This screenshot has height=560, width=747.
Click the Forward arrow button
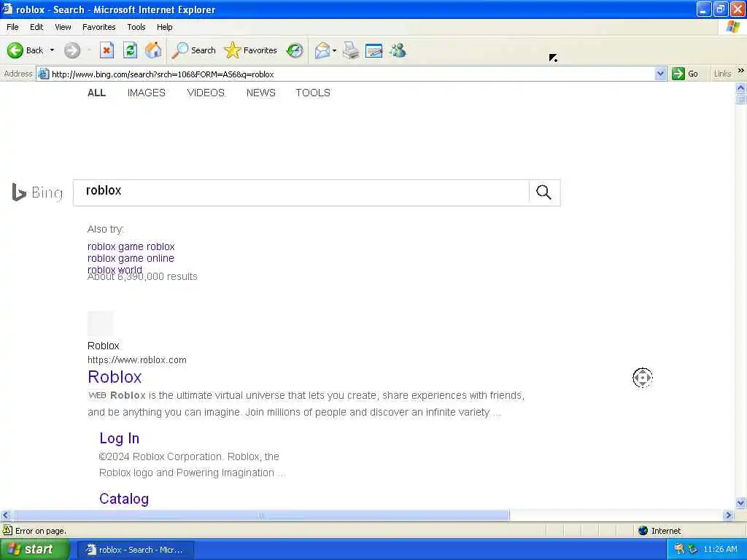pos(72,50)
